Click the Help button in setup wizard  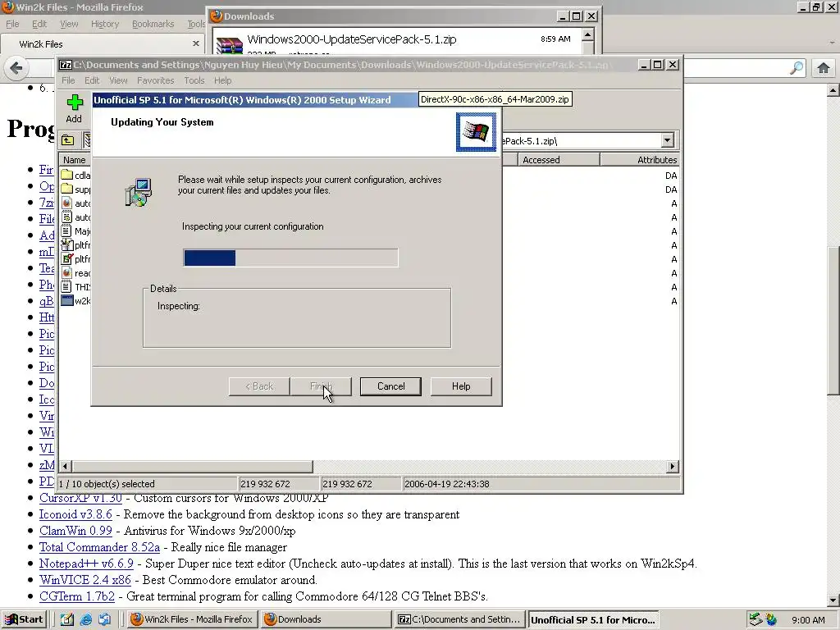pyautogui.click(x=461, y=386)
